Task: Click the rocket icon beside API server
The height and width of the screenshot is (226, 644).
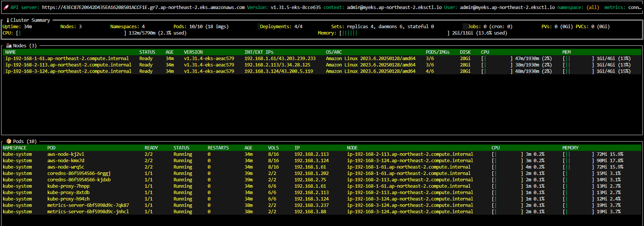Action: coord(6,7)
